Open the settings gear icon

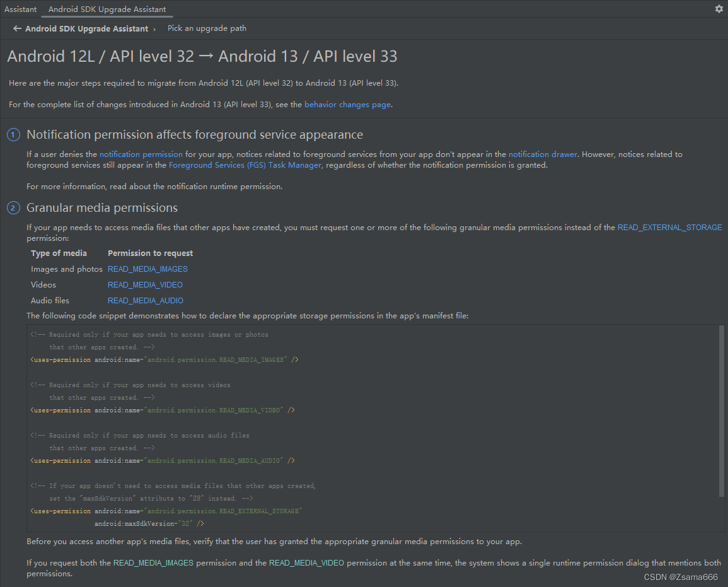pos(718,9)
